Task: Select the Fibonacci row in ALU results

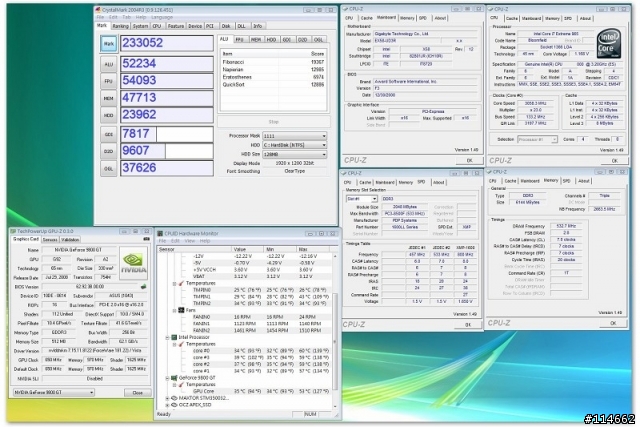Action: pyautogui.click(x=273, y=62)
